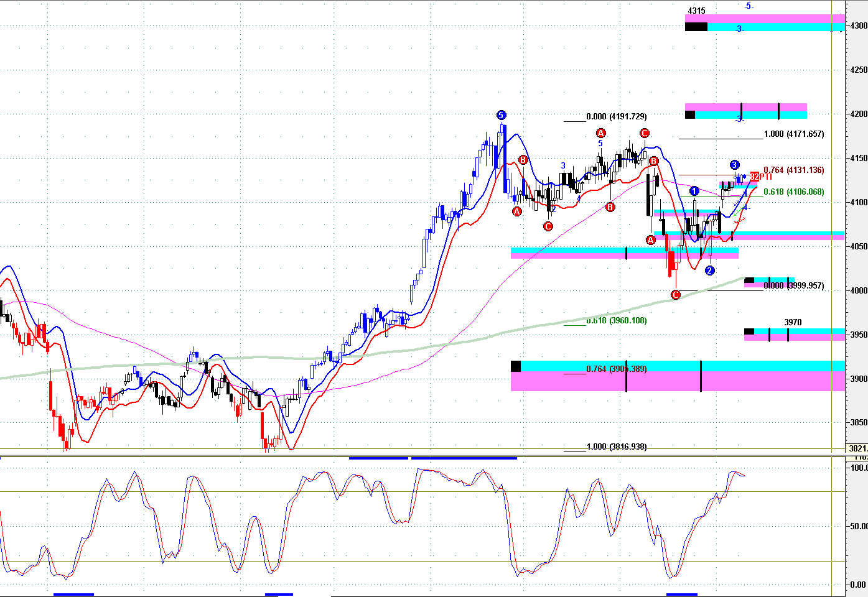Select the red 82 PTI indicator box
This screenshot has width=868, height=597.
pyautogui.click(x=754, y=177)
